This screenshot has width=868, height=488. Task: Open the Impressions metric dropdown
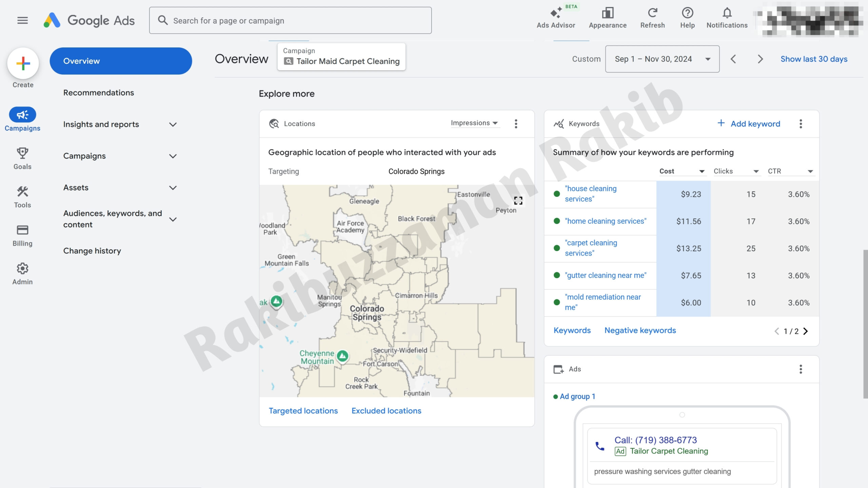pyautogui.click(x=474, y=123)
